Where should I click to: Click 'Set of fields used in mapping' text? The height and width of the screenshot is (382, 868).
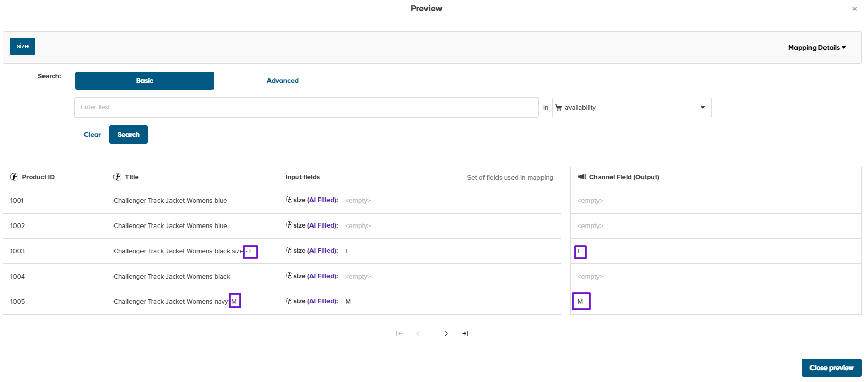[x=510, y=178]
